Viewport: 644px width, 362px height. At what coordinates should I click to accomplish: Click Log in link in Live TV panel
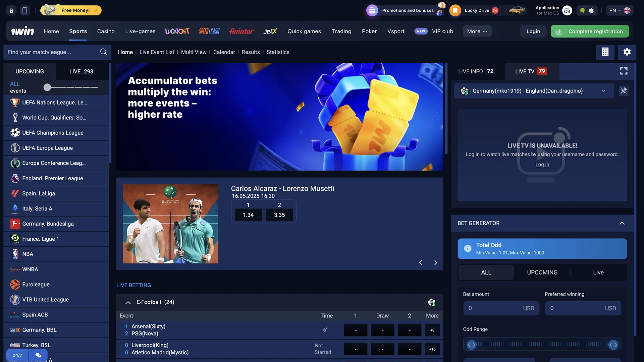(x=542, y=165)
